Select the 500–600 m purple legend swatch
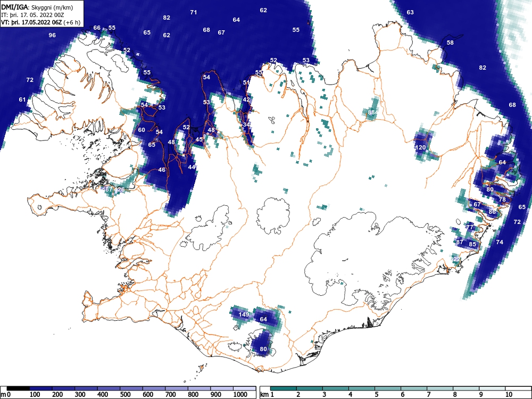 pyautogui.click(x=131, y=388)
